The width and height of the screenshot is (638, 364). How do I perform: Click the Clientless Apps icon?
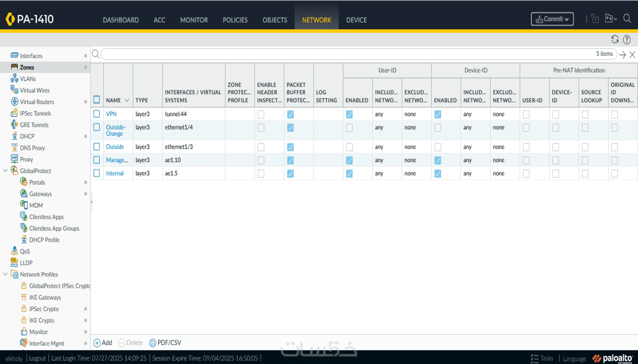point(24,217)
